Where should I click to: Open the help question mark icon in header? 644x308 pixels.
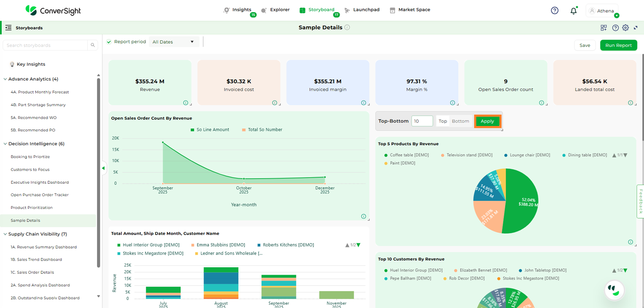coord(555,11)
